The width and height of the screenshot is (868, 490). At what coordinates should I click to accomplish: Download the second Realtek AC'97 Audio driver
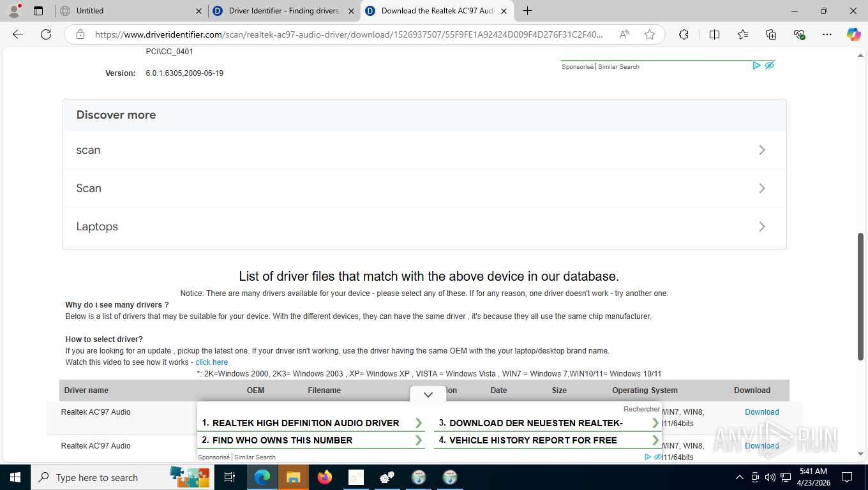coord(762,446)
